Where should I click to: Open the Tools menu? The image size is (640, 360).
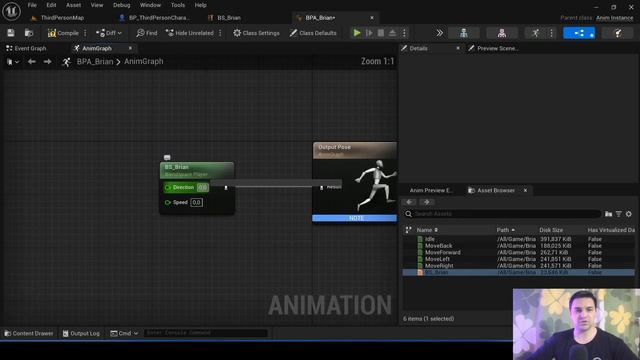178,5
